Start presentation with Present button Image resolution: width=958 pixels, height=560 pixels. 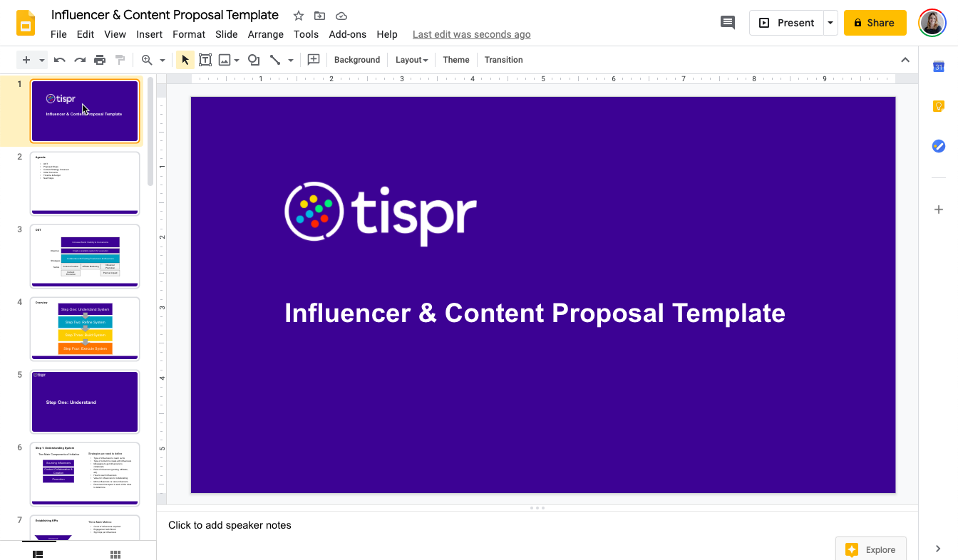(786, 23)
